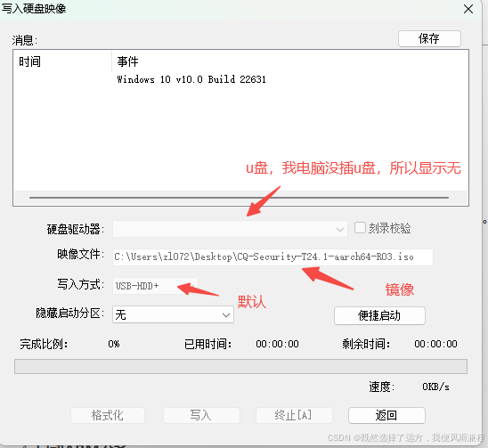Click the 终止[A] button
This screenshot has width=488, height=448.
coord(294,415)
